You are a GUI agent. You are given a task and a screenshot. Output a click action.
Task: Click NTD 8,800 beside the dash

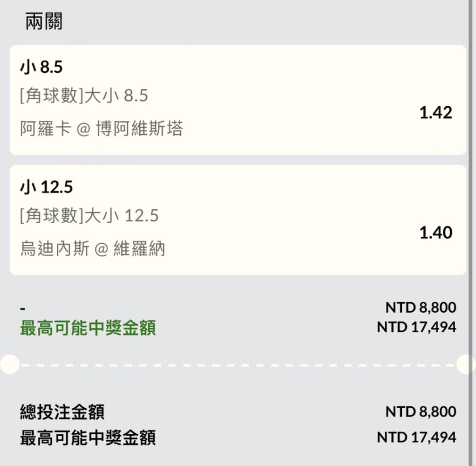(421, 308)
